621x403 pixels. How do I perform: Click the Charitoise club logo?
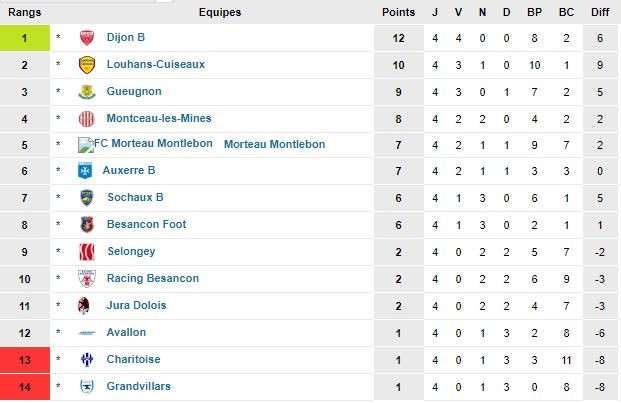(x=87, y=359)
